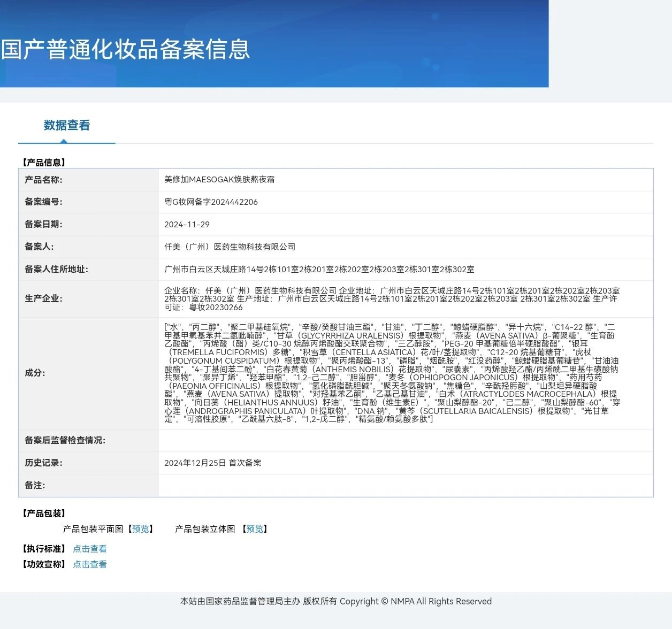This screenshot has width=672, height=629.
Task: Select the 产品包装立体图 label
Action: point(205,529)
